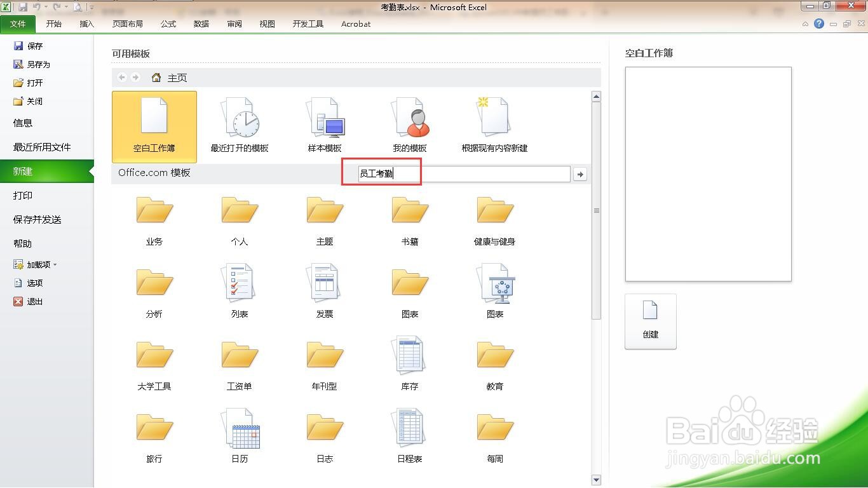Open the 书籍 template folder

click(x=410, y=220)
